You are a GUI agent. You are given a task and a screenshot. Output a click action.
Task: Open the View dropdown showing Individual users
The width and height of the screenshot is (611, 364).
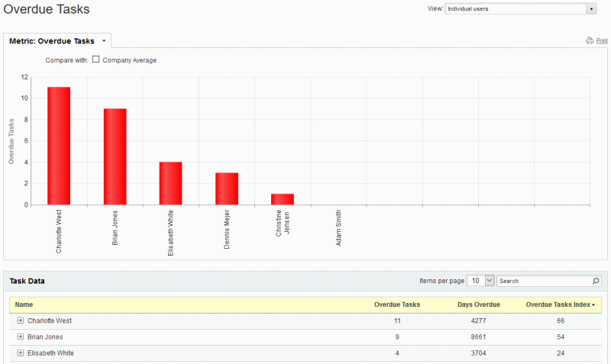[521, 8]
